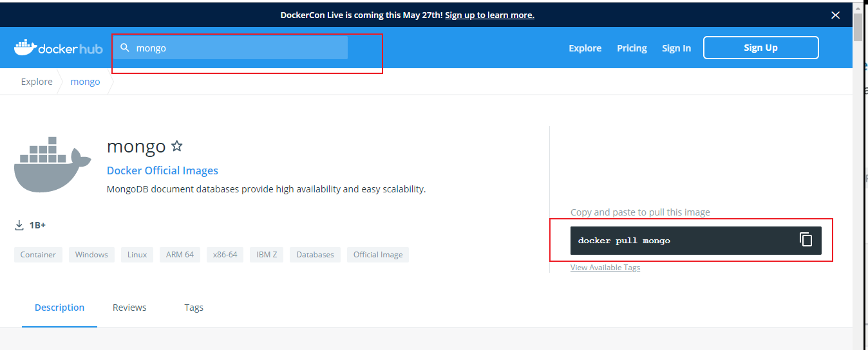Viewport: 868px width, 350px height.
Task: Click the mongo breadcrumb
Action: (x=85, y=82)
